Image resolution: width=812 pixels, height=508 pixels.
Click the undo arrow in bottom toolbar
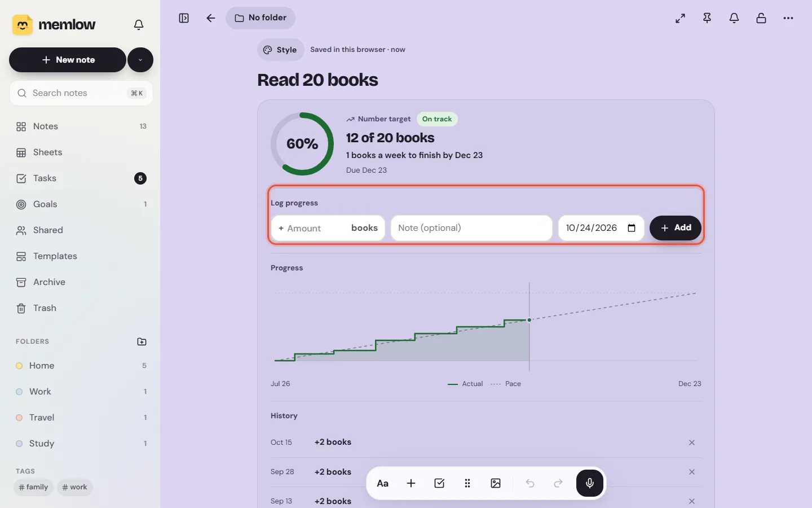(x=530, y=483)
